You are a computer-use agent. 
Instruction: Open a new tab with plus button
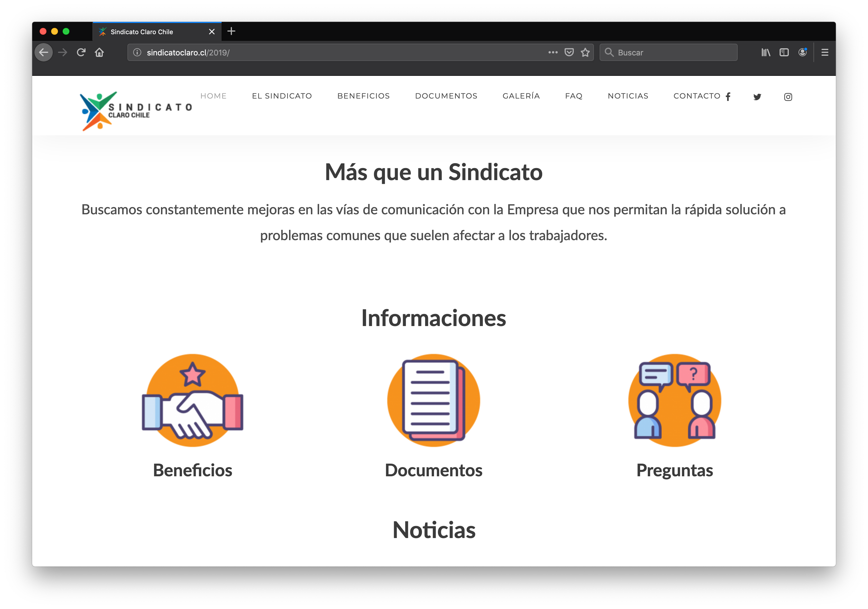231,31
